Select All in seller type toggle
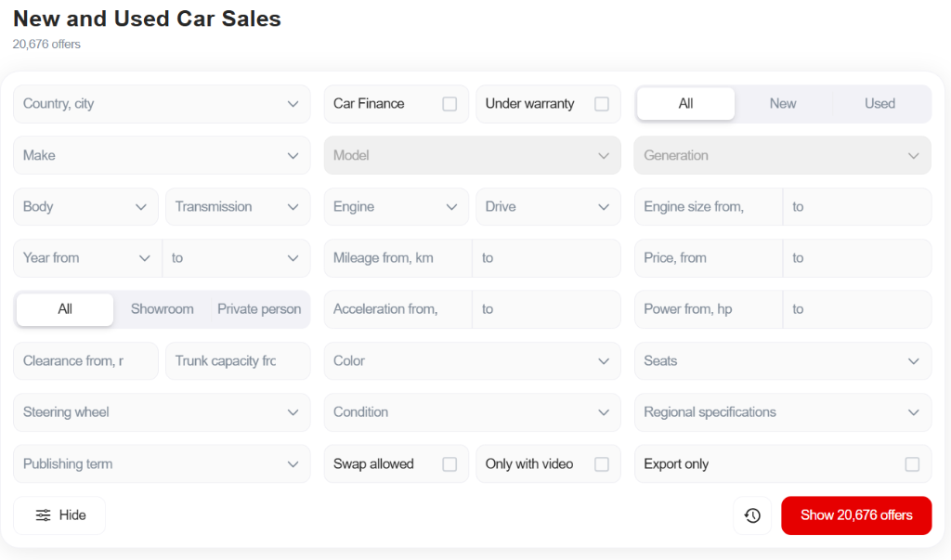Screen dimensions: 951x560 click(65, 309)
